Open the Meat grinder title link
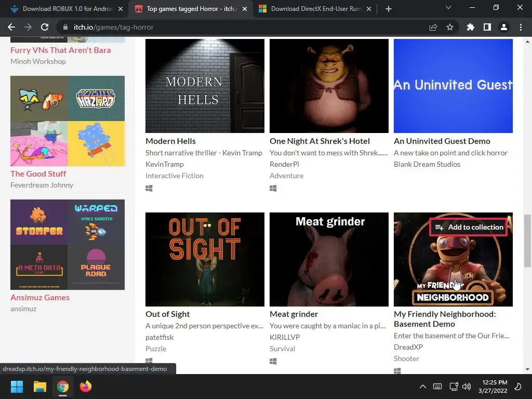This screenshot has height=399, width=532. (294, 314)
